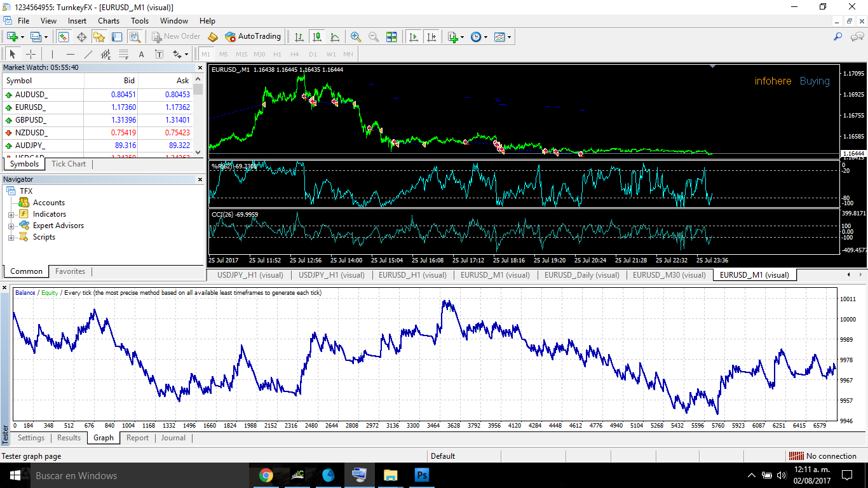Switch to EURUSD_Daily (visual) chart tab

(x=581, y=275)
